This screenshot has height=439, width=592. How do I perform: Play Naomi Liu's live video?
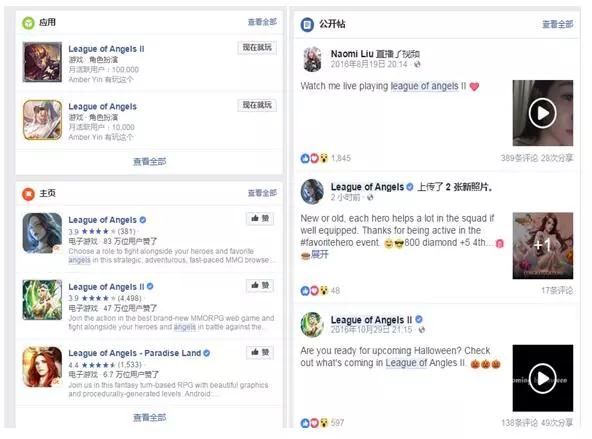543,113
